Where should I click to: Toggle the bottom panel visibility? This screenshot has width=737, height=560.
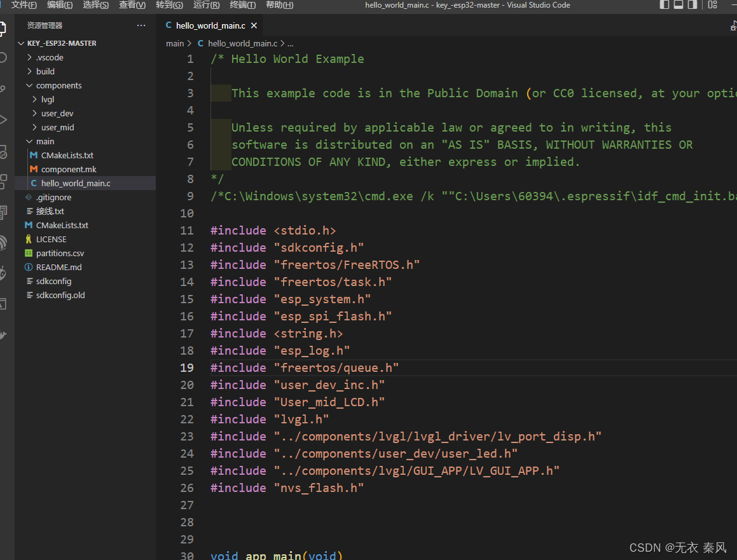pyautogui.click(x=678, y=4)
